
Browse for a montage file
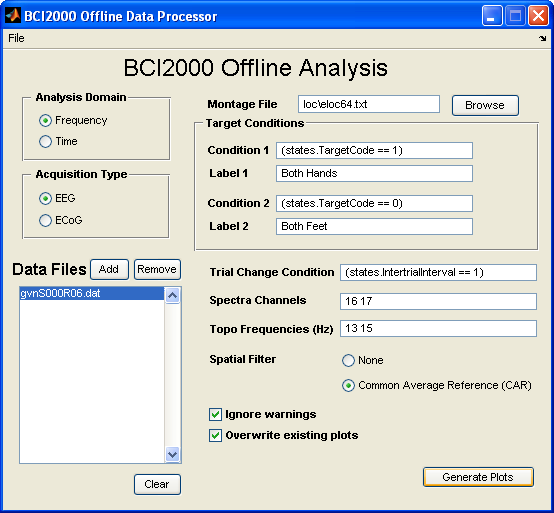pyautogui.click(x=485, y=105)
